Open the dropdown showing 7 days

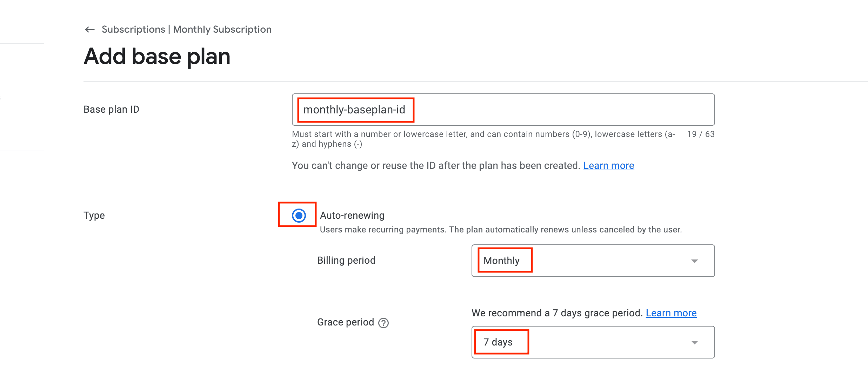(593, 342)
